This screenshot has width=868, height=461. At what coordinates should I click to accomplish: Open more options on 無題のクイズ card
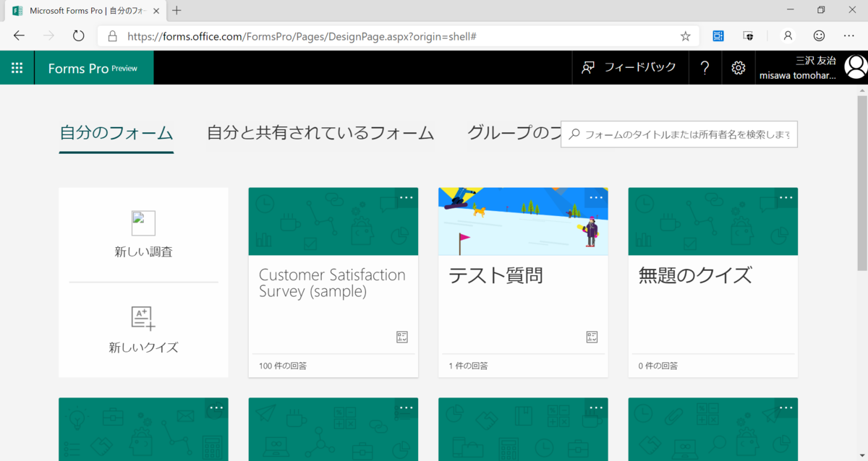coord(786,197)
